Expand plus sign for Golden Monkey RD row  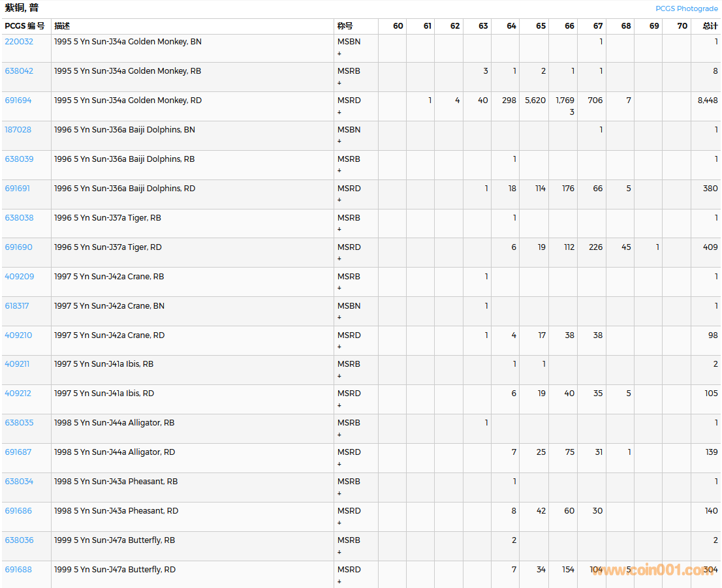[339, 112]
